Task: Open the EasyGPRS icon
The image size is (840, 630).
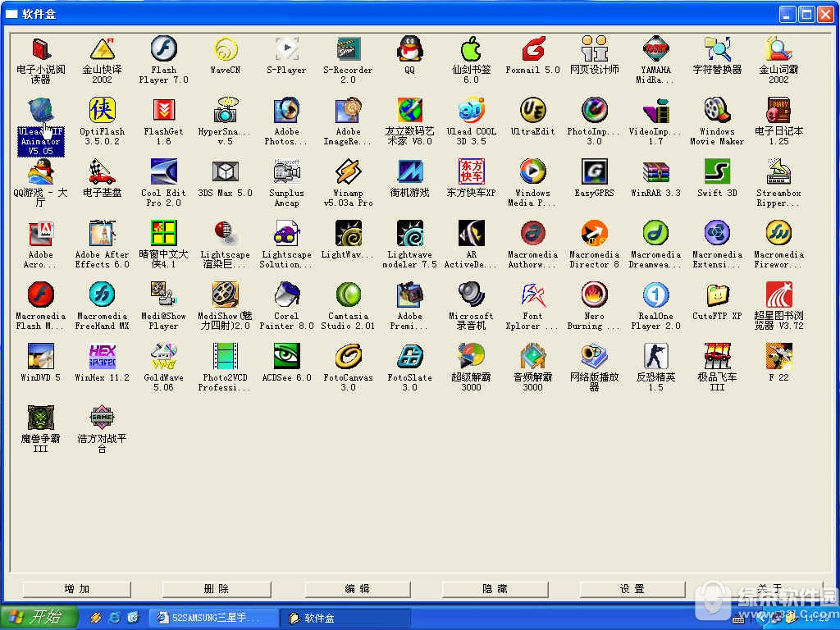Action: pyautogui.click(x=594, y=172)
